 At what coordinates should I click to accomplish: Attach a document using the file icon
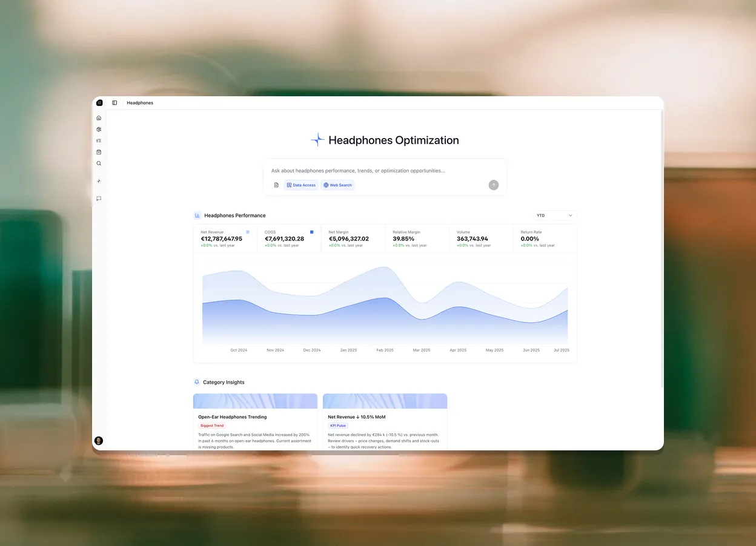coord(276,185)
